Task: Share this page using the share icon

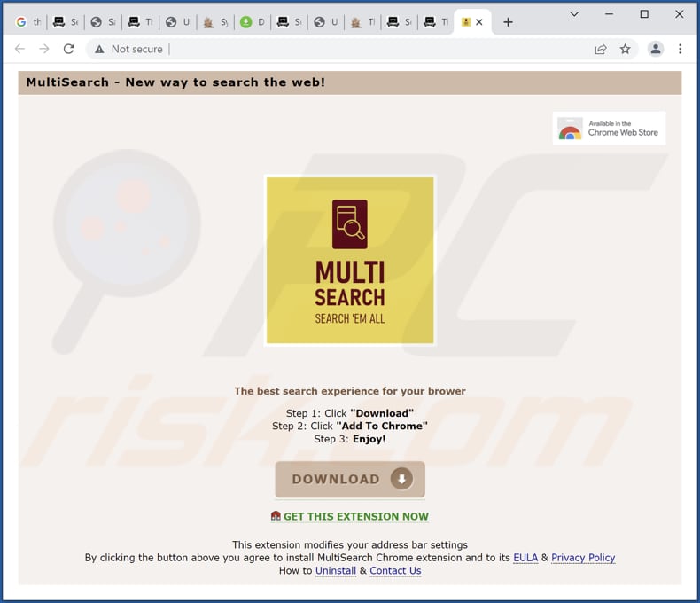Action: [601, 49]
